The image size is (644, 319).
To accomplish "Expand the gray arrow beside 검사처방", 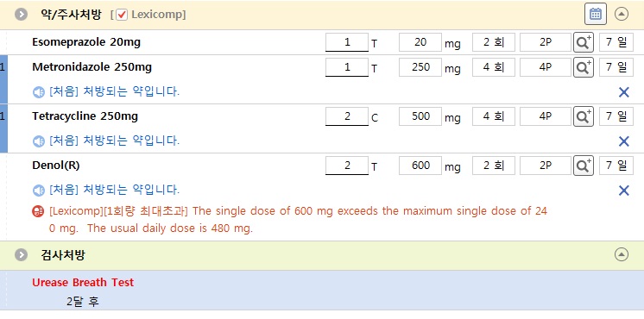I will coord(21,254).
